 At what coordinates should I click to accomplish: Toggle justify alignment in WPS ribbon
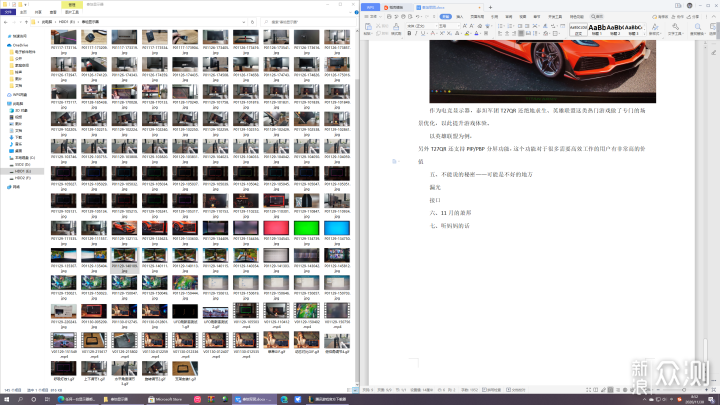point(521,34)
